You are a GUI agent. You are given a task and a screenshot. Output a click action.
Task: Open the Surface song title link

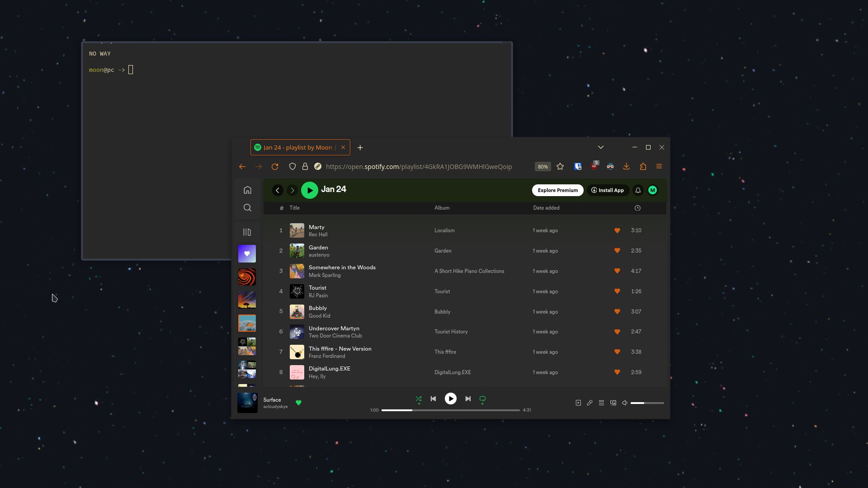point(272,400)
